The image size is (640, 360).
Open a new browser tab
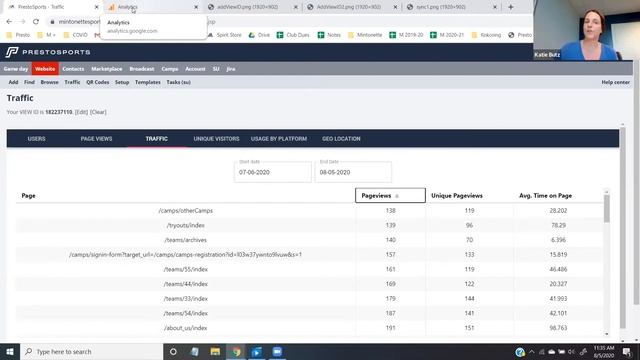tap(511, 7)
